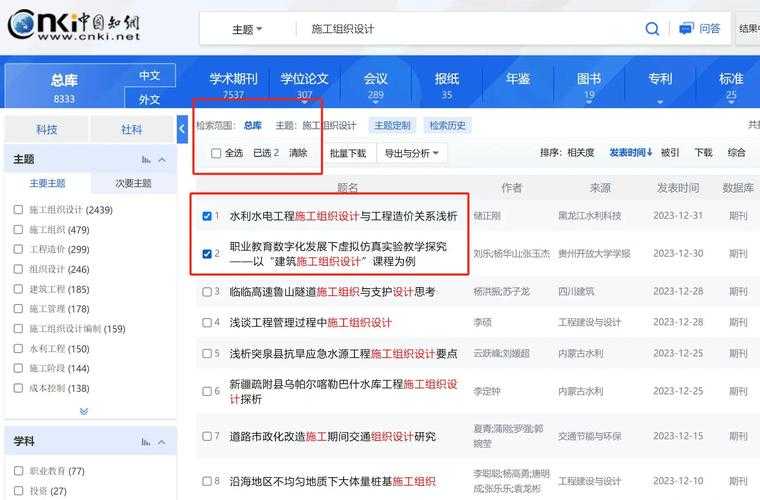Check result 5 checkbox
The height and width of the screenshot is (500, 760).
click(x=207, y=354)
